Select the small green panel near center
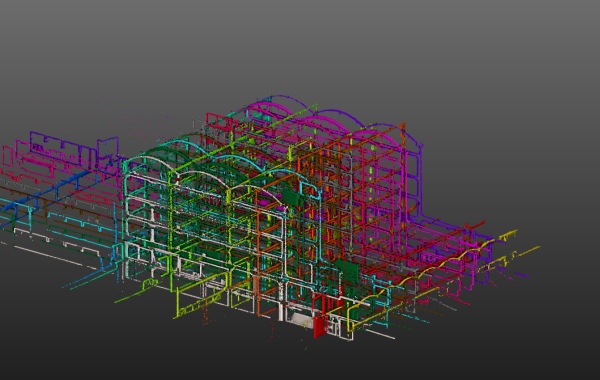The width and height of the screenshot is (600, 380). pos(294,196)
